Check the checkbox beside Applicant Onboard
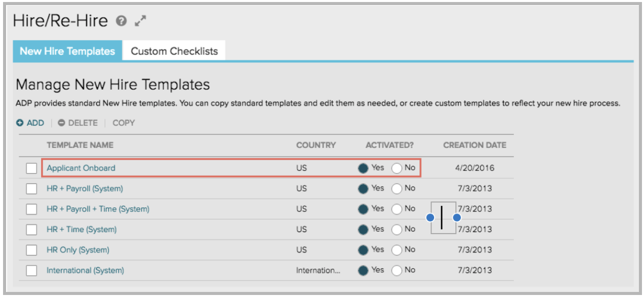Screen dimensions: 644x296 [x=31, y=168]
